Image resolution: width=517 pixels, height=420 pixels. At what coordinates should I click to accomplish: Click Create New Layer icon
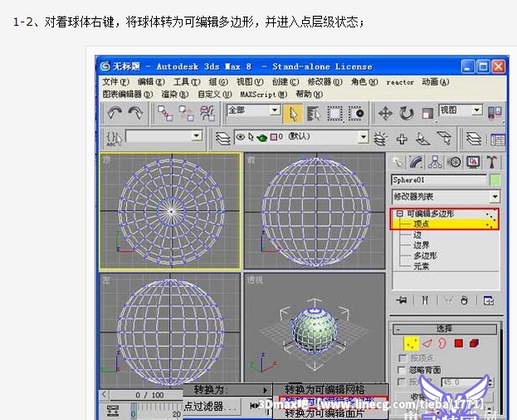(380, 139)
